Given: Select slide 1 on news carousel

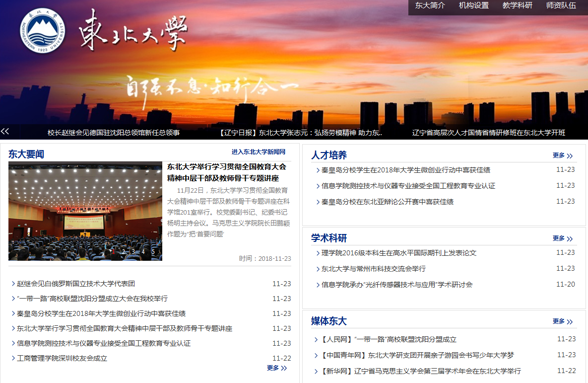Looking at the screenshot, I should click(x=113, y=251).
